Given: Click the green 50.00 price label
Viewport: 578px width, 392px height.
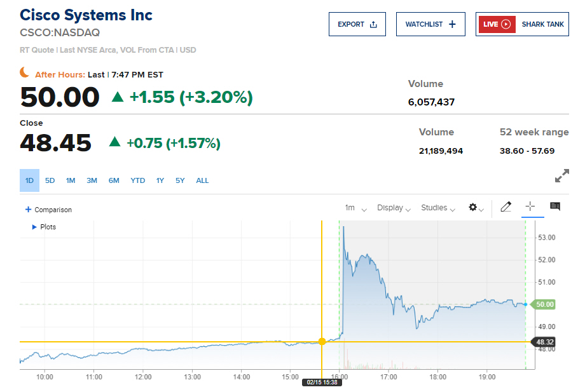Looking at the screenshot, I should tap(545, 304).
